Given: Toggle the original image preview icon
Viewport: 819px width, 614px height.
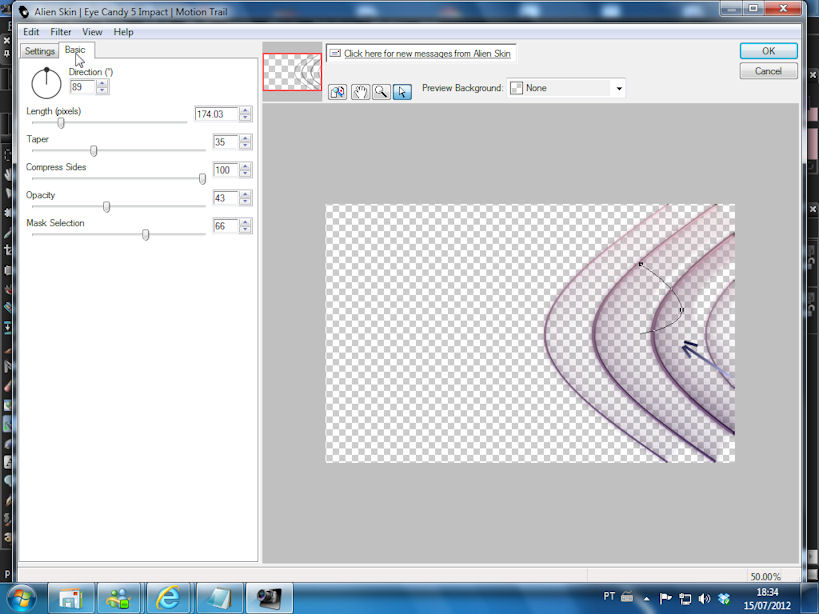Looking at the screenshot, I should coord(337,92).
